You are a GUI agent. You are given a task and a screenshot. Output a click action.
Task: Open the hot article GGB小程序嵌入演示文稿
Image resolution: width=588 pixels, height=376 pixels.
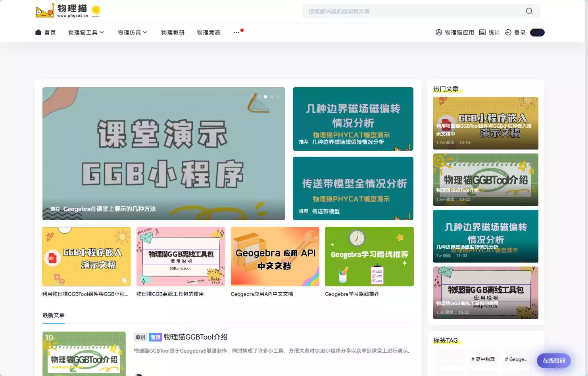pos(486,123)
